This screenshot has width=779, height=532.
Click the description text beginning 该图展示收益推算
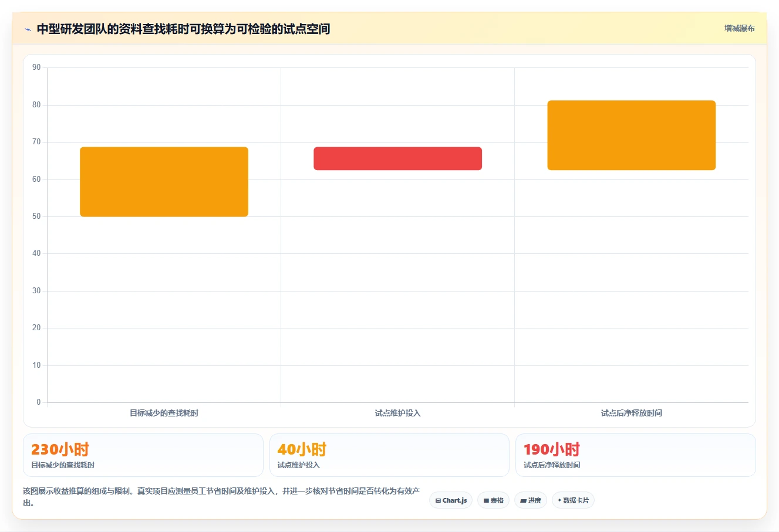point(222,497)
